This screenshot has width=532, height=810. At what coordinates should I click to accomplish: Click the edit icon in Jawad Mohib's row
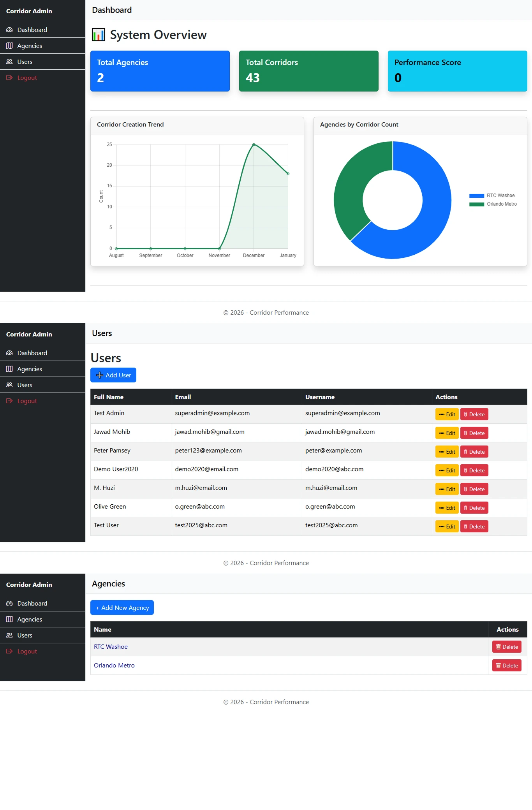441,433
